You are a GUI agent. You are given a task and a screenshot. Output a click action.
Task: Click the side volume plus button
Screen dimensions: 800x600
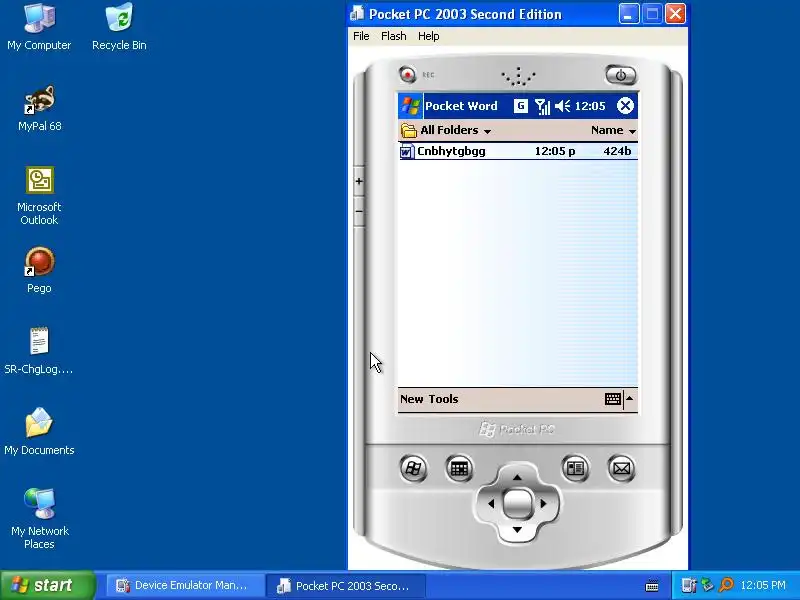(x=359, y=181)
